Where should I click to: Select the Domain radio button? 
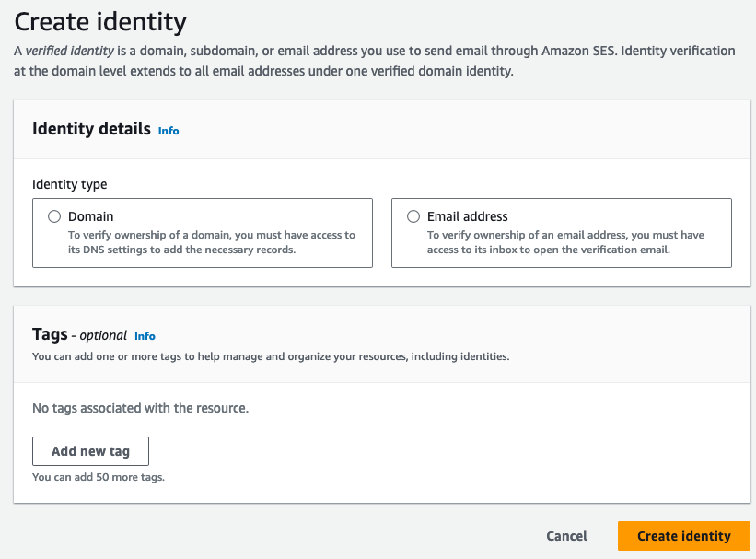point(53,217)
